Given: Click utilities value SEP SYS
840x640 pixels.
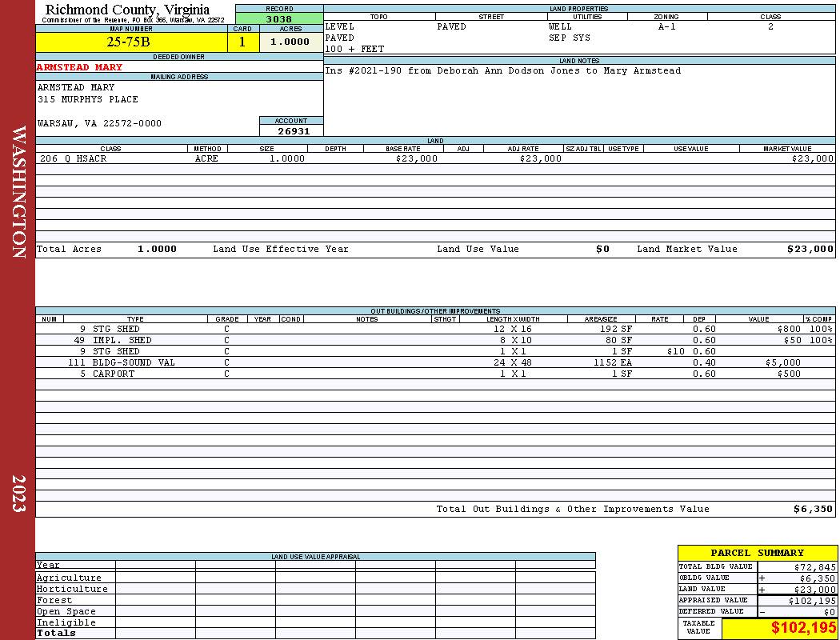Looking at the screenshot, I should 569,38.
